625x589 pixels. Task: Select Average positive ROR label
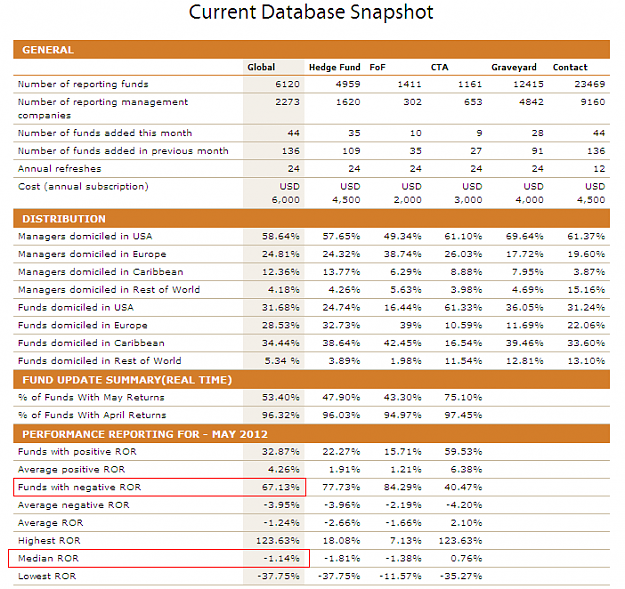[71, 469]
